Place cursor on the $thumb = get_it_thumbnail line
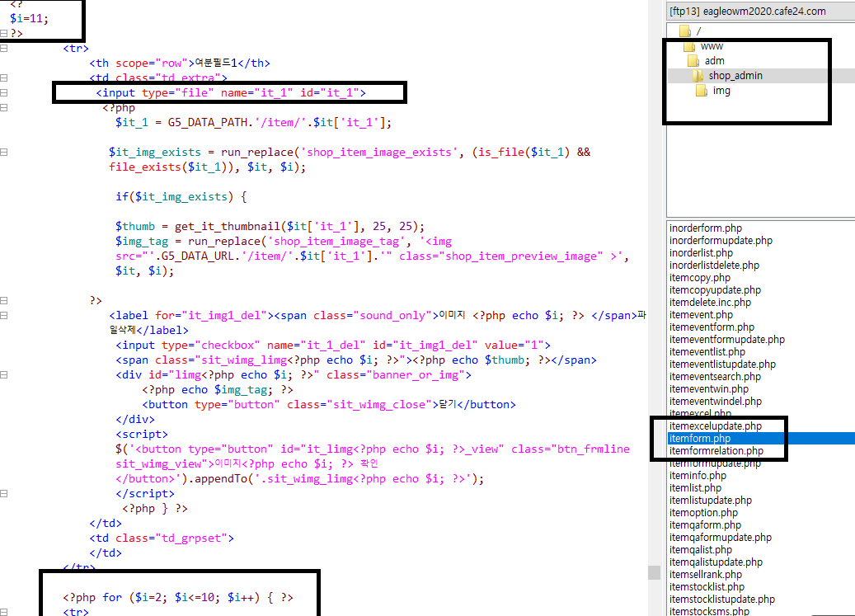855x616 pixels. click(x=270, y=226)
